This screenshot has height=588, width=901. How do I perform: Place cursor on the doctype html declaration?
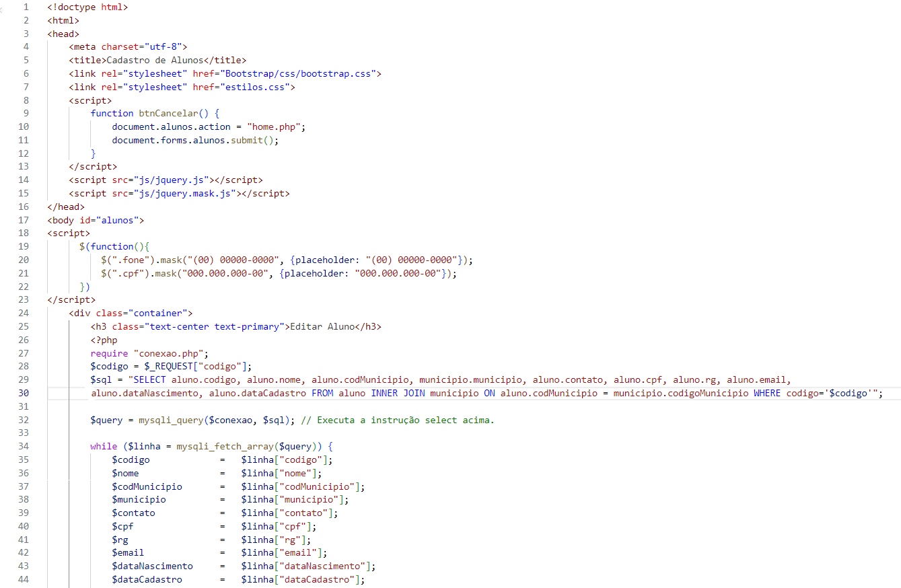tap(87, 7)
